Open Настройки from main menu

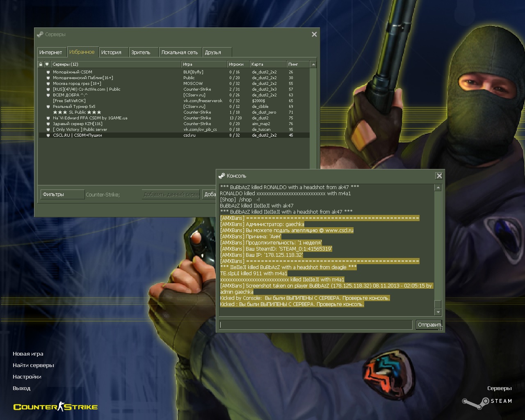pos(27,377)
